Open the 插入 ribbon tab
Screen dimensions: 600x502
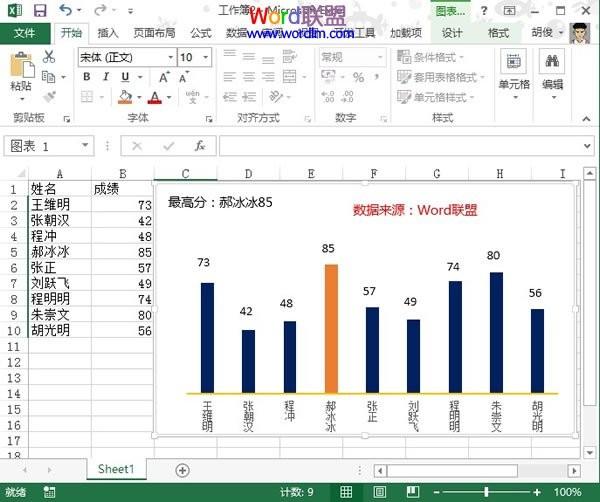click(108, 32)
